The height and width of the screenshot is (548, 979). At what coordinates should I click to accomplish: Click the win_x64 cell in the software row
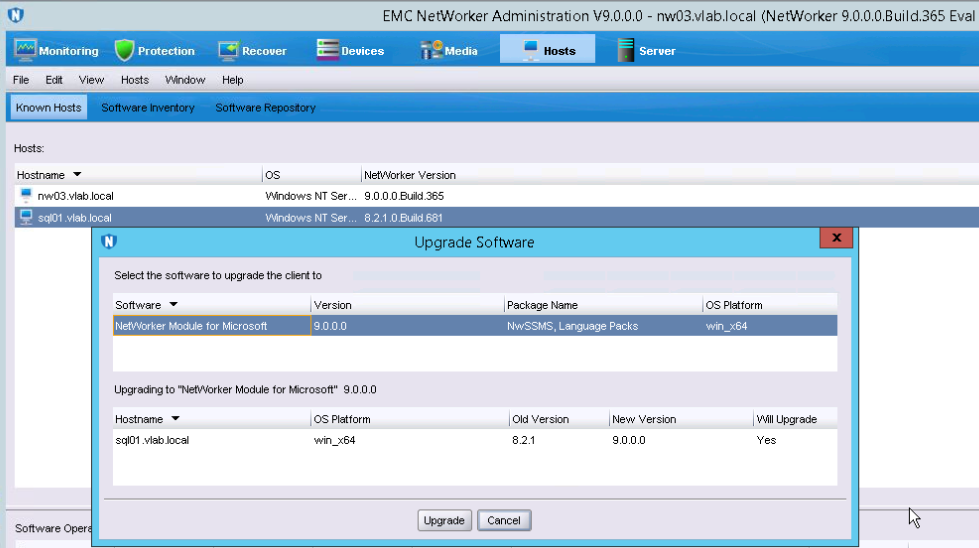(x=726, y=326)
